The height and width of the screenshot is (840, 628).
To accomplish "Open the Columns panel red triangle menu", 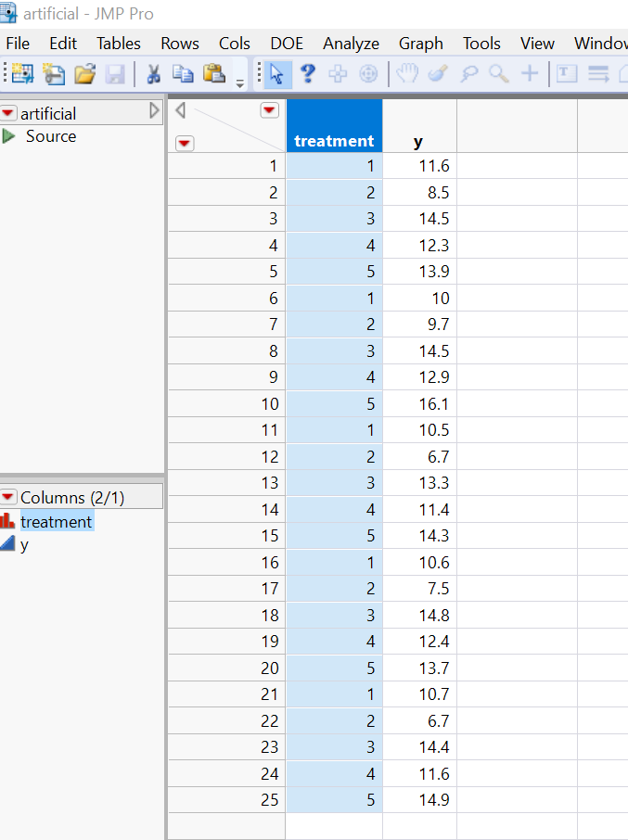I will point(8,497).
